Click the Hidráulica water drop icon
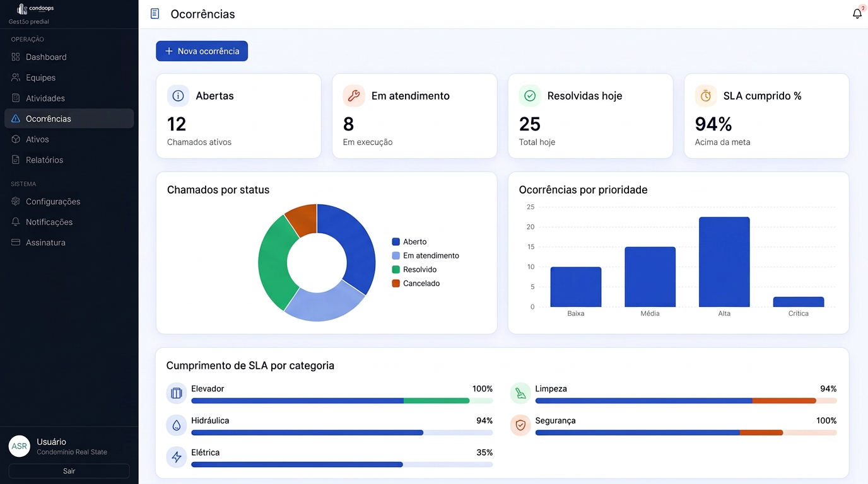Image resolution: width=868 pixels, height=484 pixels. pyautogui.click(x=177, y=425)
